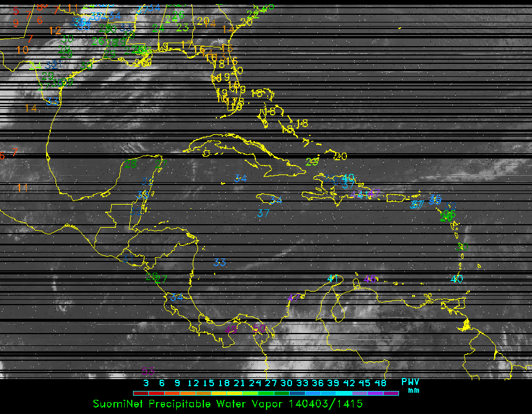Click the SuomiNet Precipitable Water Vapor title
This screenshot has height=414, width=532.
(227, 403)
